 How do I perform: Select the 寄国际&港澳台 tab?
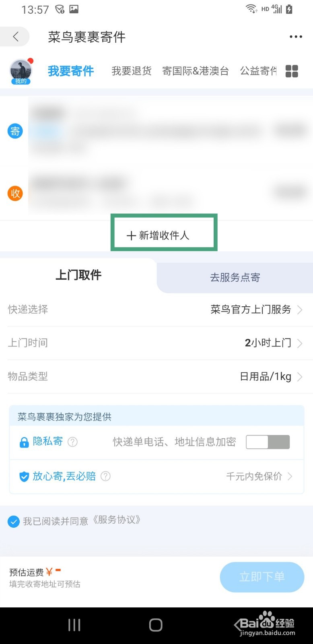[x=196, y=71]
